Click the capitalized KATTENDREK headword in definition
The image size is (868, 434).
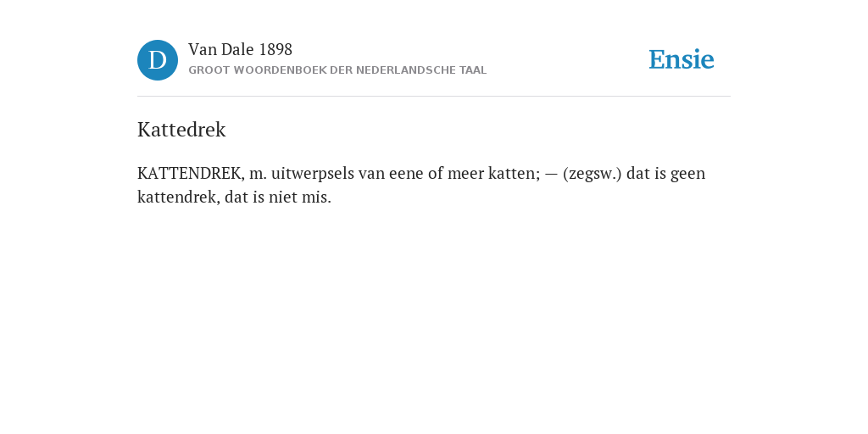click(191, 173)
